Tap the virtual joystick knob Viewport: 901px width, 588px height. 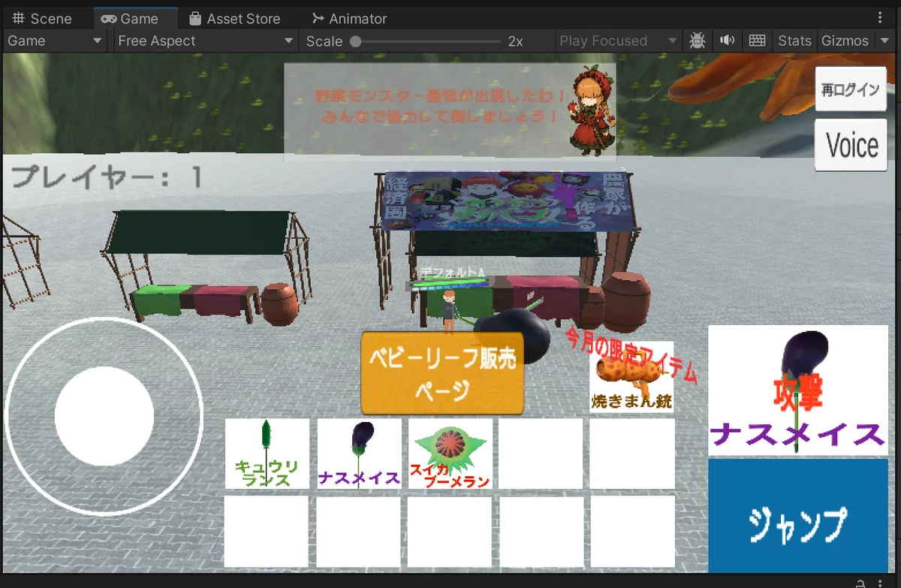point(104,416)
